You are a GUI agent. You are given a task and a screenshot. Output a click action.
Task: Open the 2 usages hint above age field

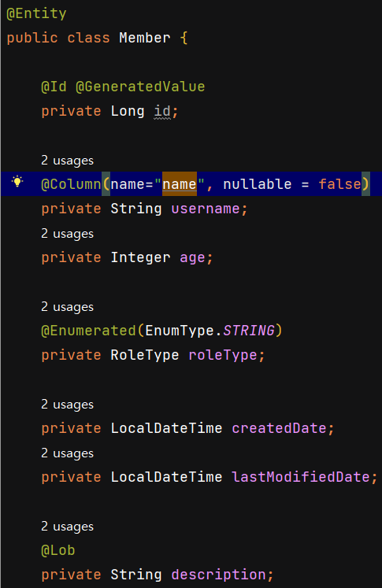coord(68,234)
